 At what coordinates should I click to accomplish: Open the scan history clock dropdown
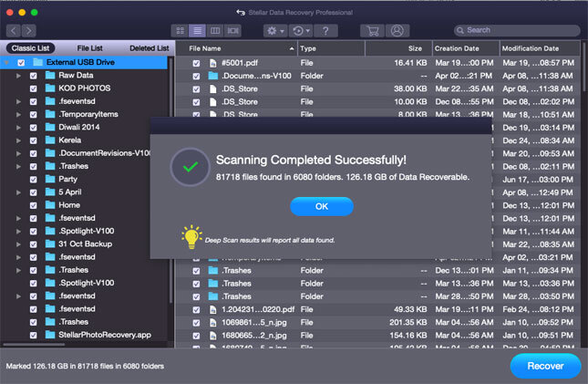click(298, 30)
